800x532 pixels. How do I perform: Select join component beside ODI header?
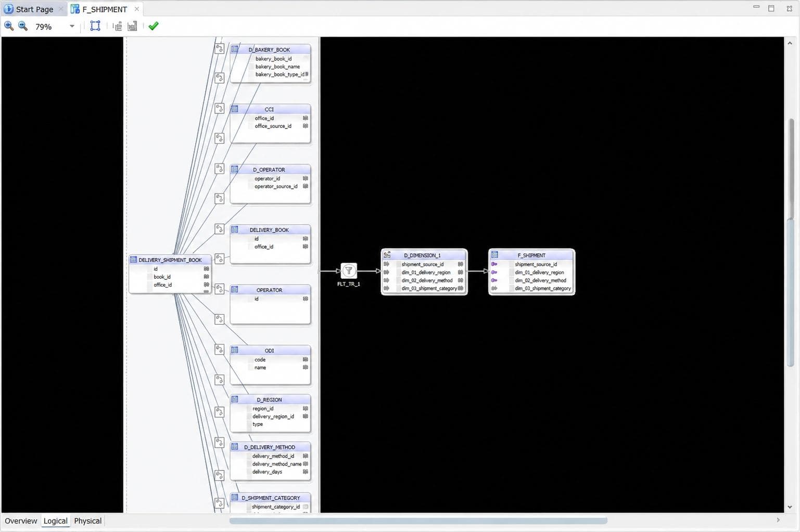pyautogui.click(x=220, y=349)
